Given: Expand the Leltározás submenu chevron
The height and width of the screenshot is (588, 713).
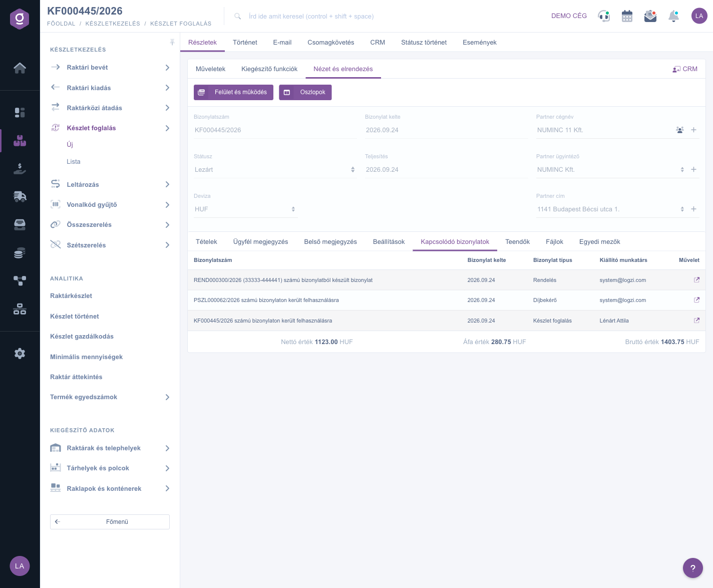Looking at the screenshot, I should point(167,184).
